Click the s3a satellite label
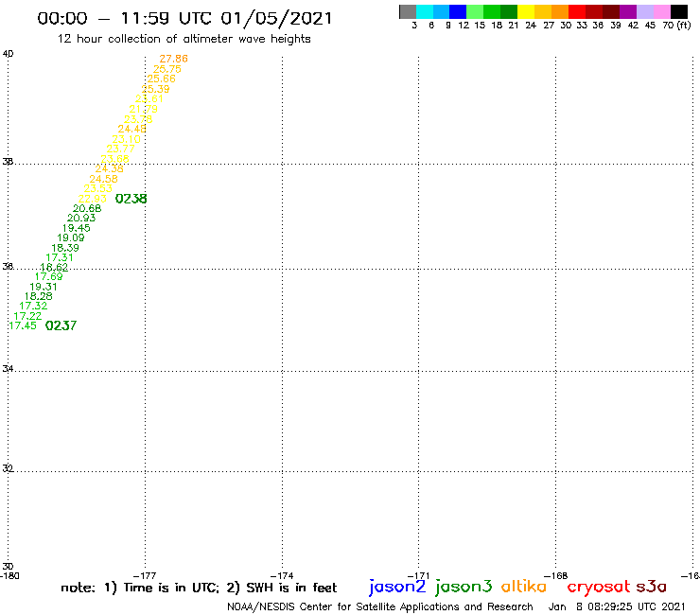Screen dimensions: 700x615 click(651, 587)
